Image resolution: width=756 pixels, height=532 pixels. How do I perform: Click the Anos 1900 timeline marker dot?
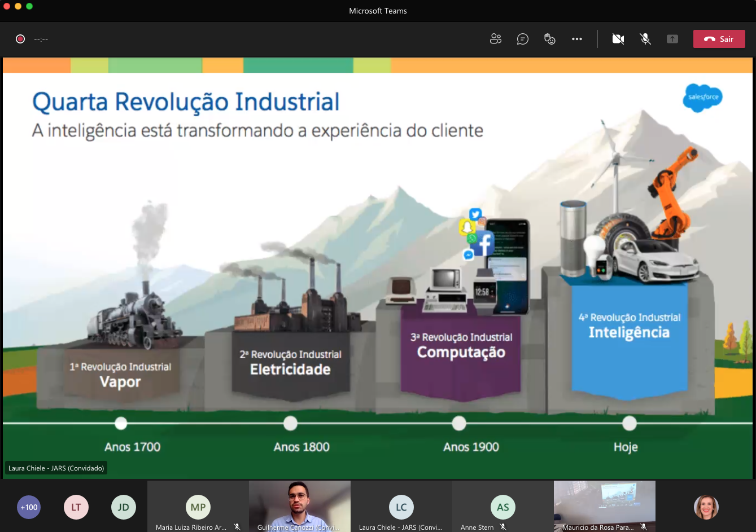point(459,423)
